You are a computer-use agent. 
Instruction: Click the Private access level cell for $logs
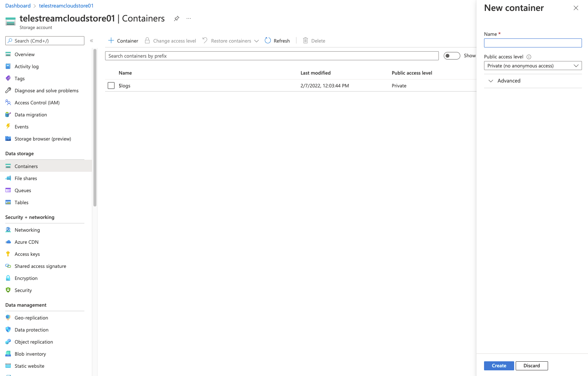click(x=399, y=86)
